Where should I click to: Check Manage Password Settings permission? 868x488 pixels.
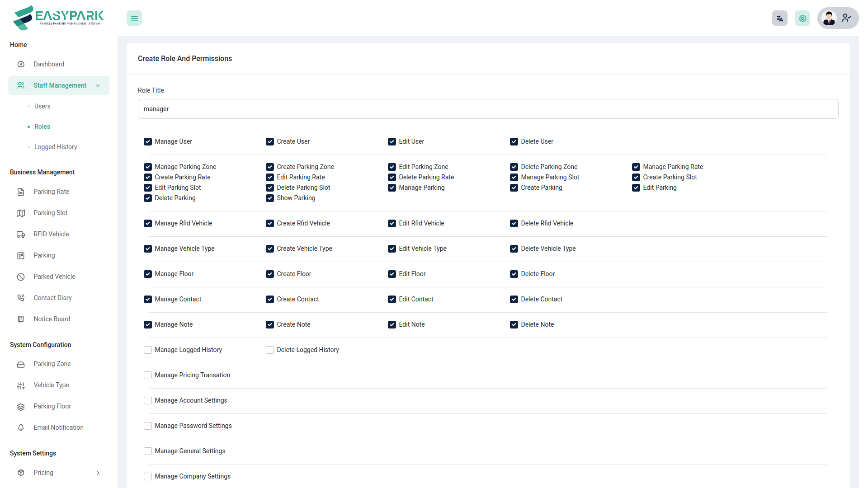point(148,426)
